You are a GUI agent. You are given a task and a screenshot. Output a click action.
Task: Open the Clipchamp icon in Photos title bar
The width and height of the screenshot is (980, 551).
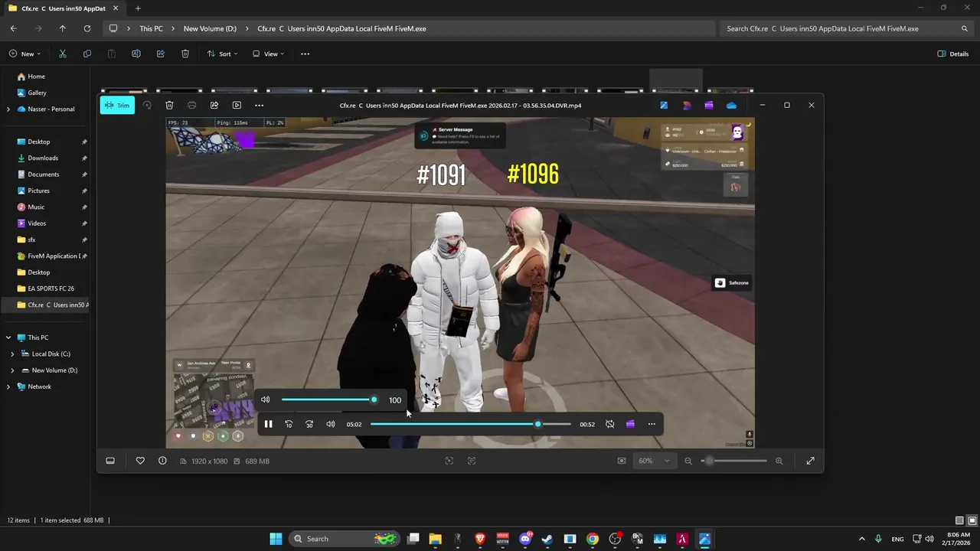(709, 105)
